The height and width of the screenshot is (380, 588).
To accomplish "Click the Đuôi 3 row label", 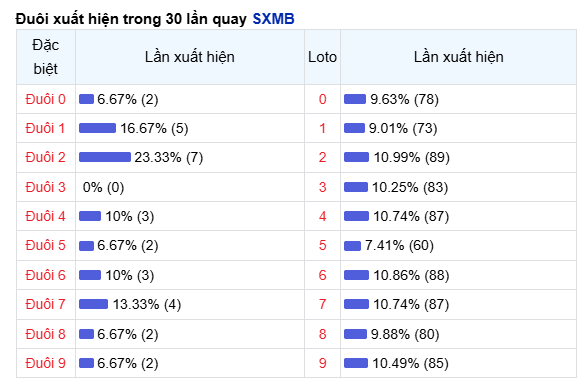I will [45, 187].
